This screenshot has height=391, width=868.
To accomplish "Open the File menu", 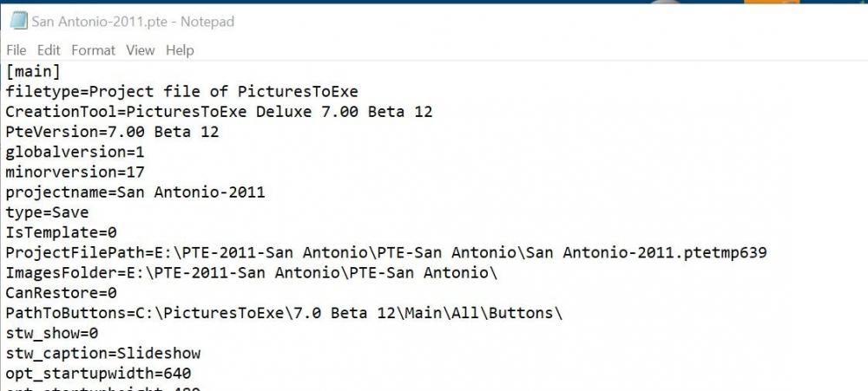I will point(16,50).
